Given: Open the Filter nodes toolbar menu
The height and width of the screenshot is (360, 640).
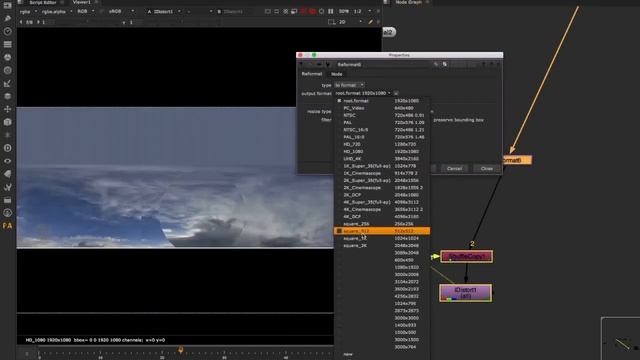Looking at the screenshot, I should pos(7,70).
